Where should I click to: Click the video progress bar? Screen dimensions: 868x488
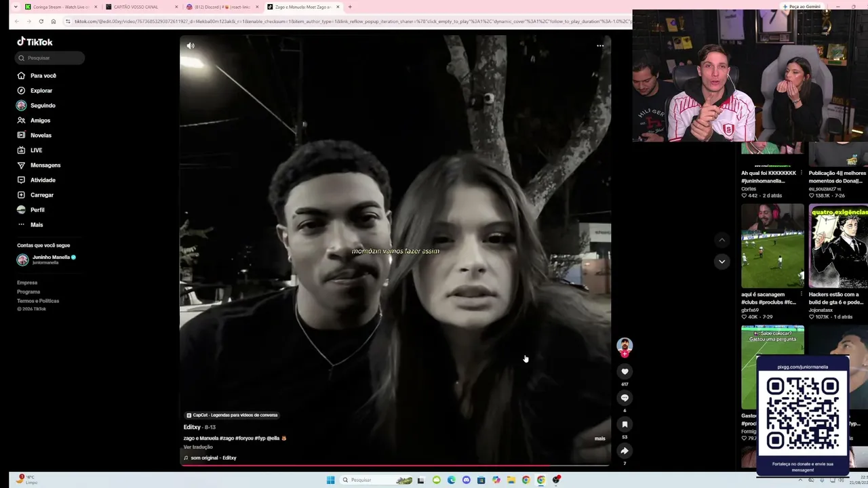(395, 466)
